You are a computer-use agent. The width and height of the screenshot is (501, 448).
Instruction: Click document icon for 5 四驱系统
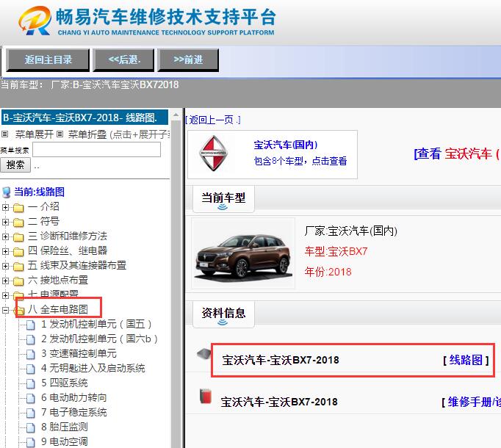pyautogui.click(x=31, y=384)
